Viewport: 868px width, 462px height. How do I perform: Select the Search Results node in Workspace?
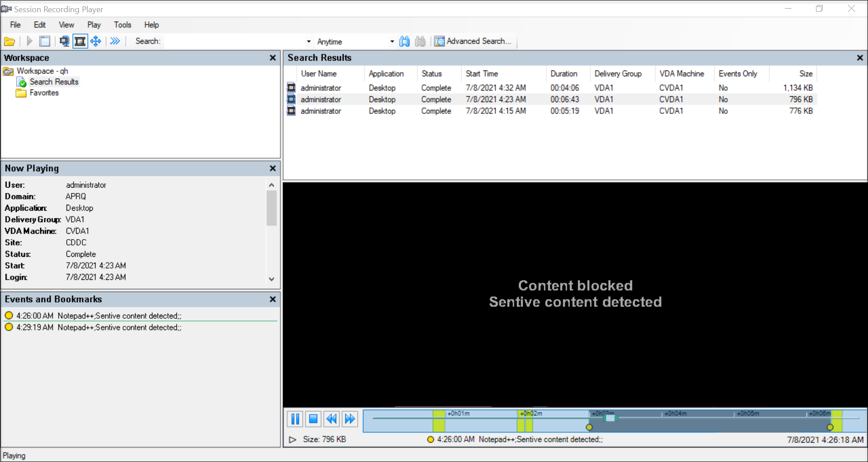[54, 82]
